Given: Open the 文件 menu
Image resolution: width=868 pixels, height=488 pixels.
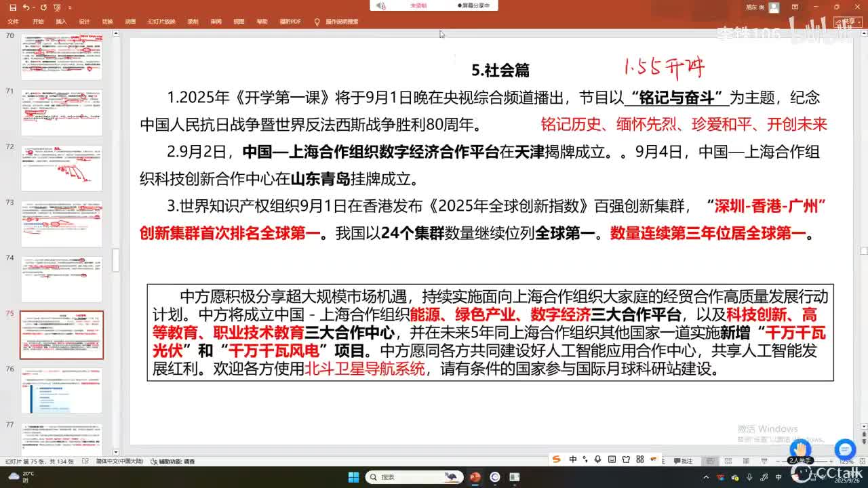Looking at the screenshot, I should (x=13, y=22).
